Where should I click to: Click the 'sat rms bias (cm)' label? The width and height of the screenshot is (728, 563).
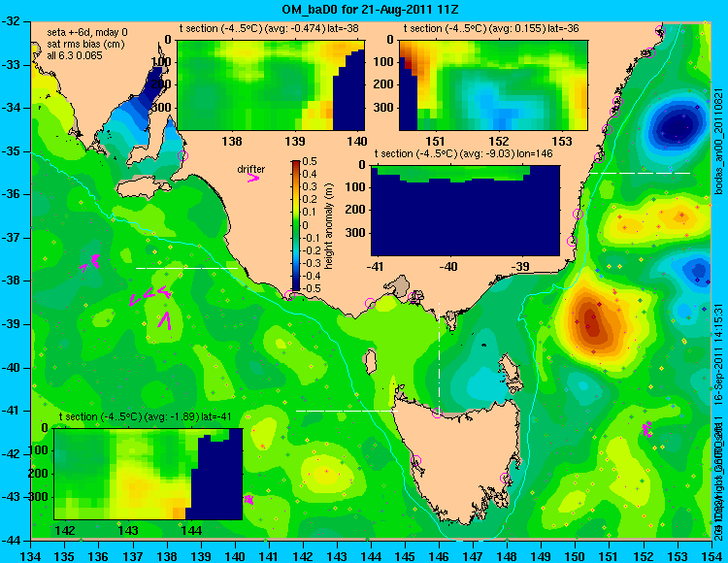[x=85, y=45]
